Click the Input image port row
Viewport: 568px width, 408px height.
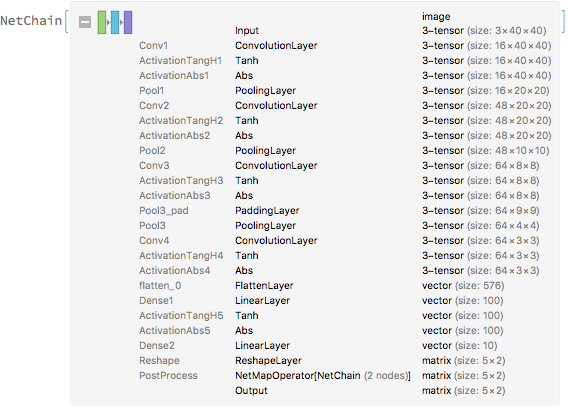[390, 31]
